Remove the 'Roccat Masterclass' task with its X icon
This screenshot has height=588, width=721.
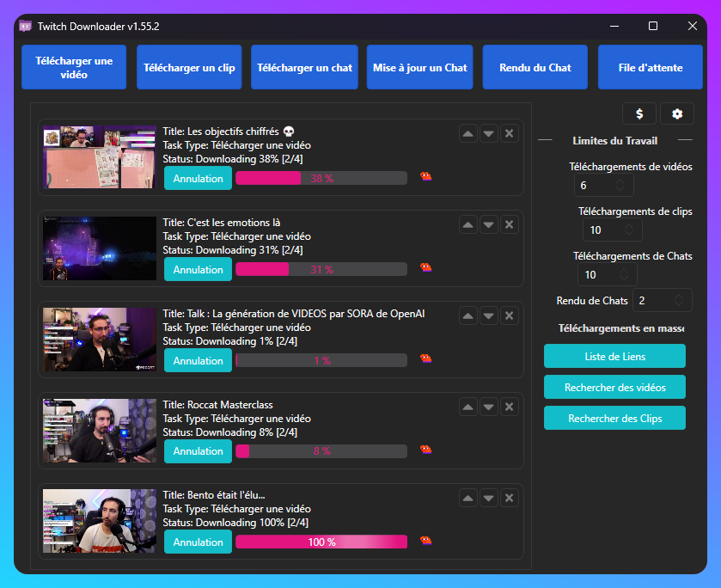(x=509, y=406)
